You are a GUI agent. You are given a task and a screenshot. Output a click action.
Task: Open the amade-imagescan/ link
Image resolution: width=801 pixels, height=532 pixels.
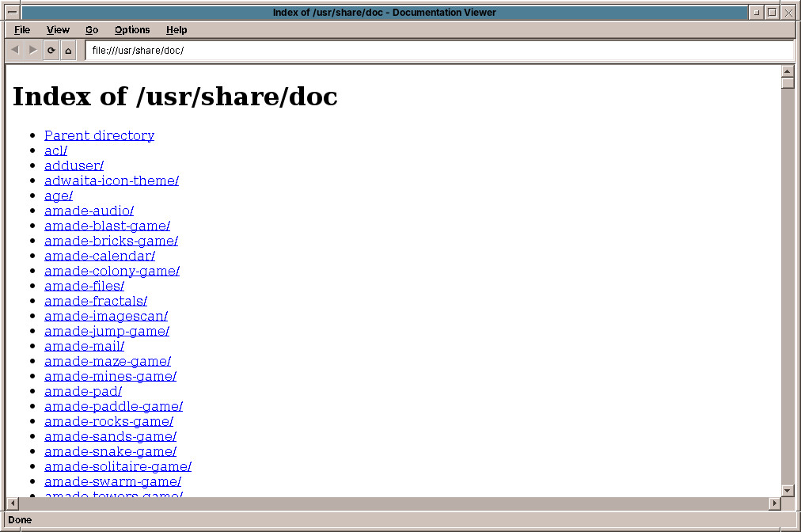(106, 316)
